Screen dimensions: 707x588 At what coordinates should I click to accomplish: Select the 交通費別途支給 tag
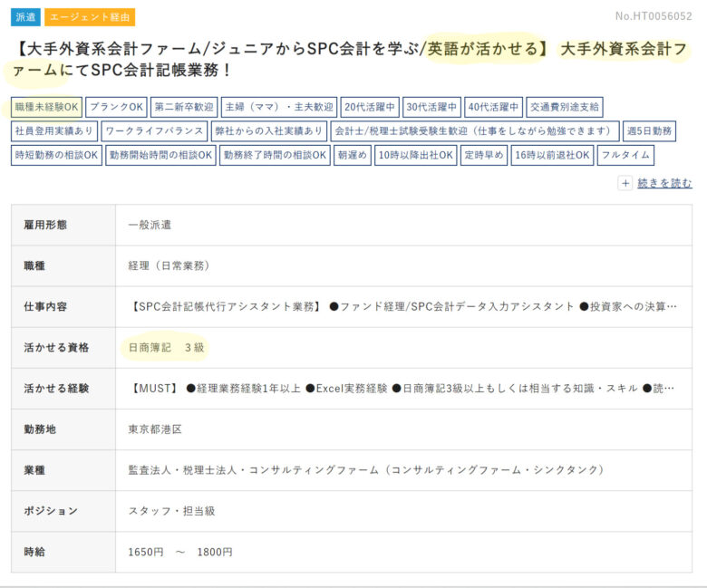coord(565,107)
